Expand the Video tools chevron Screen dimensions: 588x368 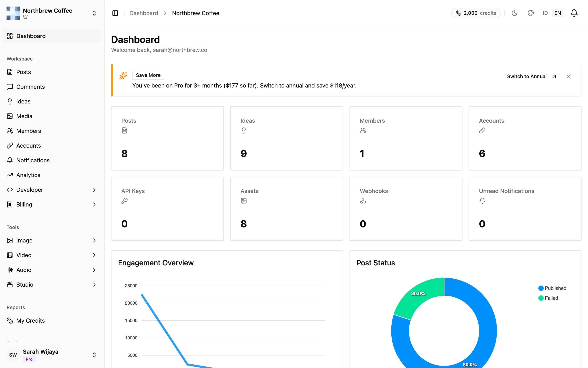(94, 255)
